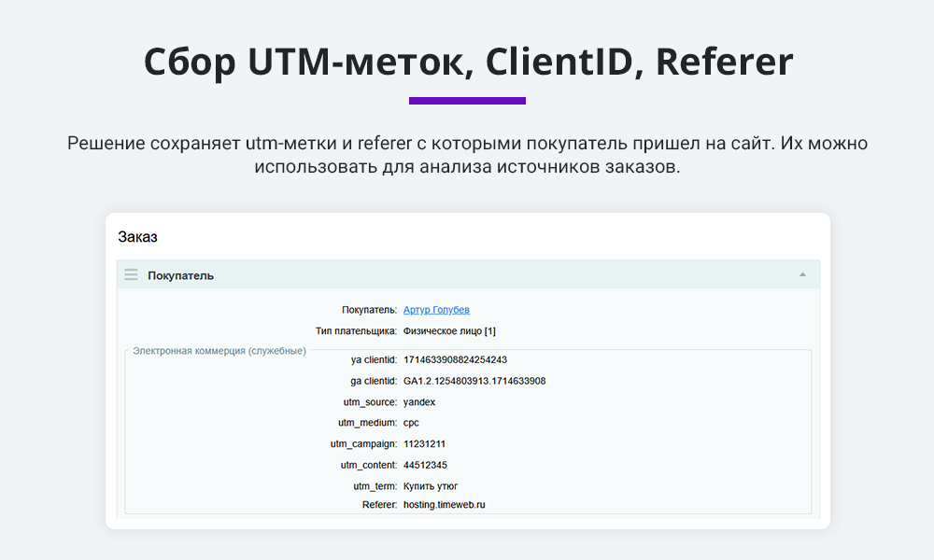This screenshot has height=560, width=934.
Task: Click the utm_source field label
Action: tap(370, 402)
